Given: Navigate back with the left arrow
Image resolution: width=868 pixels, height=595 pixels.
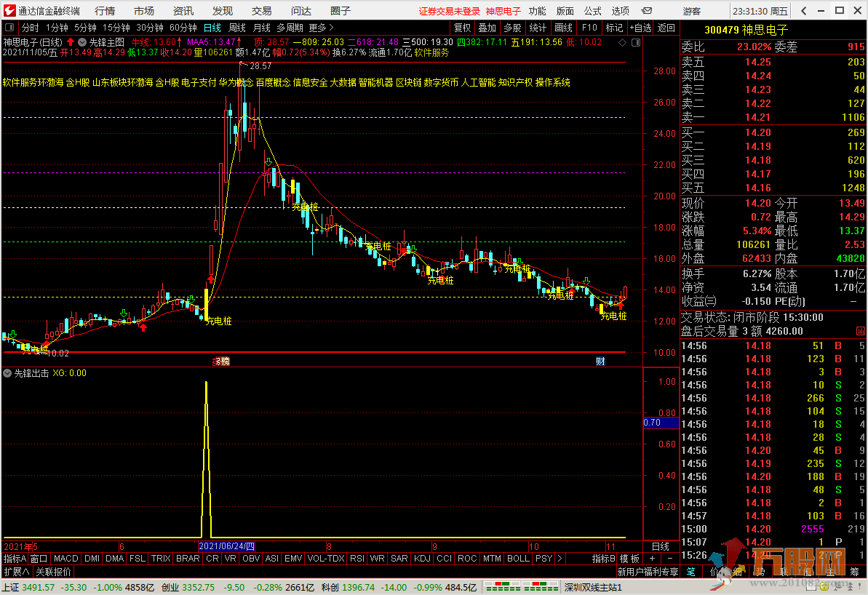Looking at the screenshot, I should (x=805, y=10).
